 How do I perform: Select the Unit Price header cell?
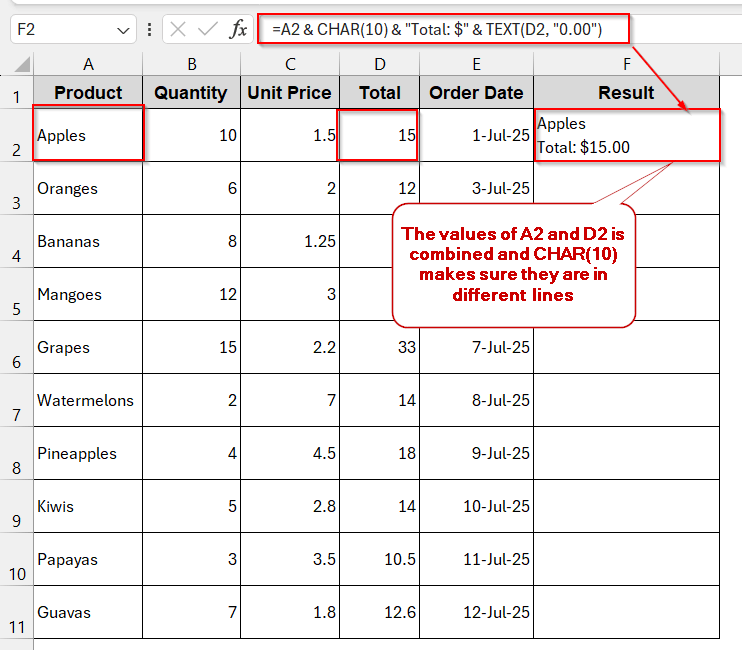(289, 93)
